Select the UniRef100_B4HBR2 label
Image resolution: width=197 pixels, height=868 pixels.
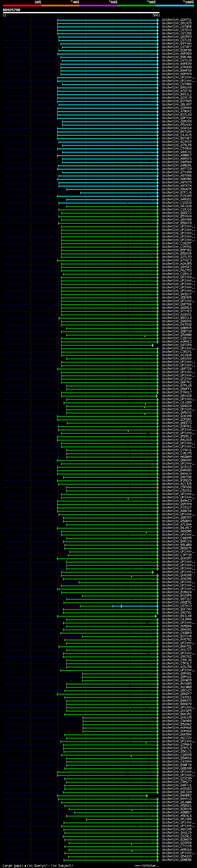point(176,796)
